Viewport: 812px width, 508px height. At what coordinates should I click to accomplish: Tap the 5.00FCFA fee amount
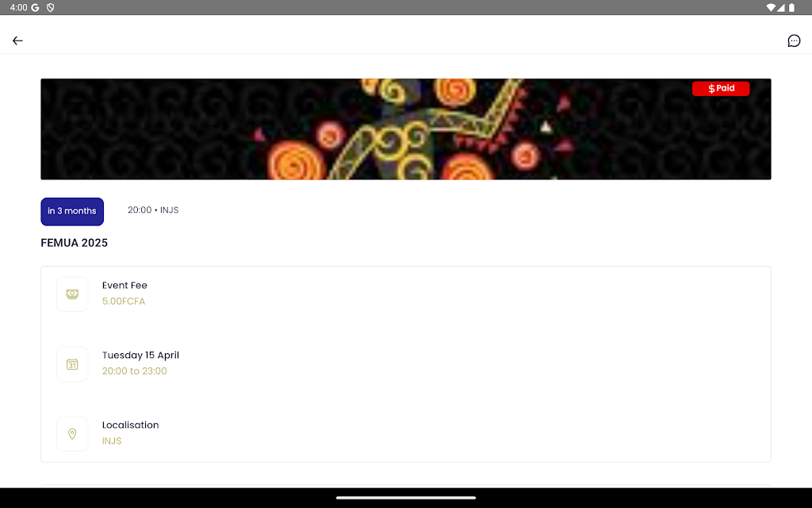pos(123,301)
